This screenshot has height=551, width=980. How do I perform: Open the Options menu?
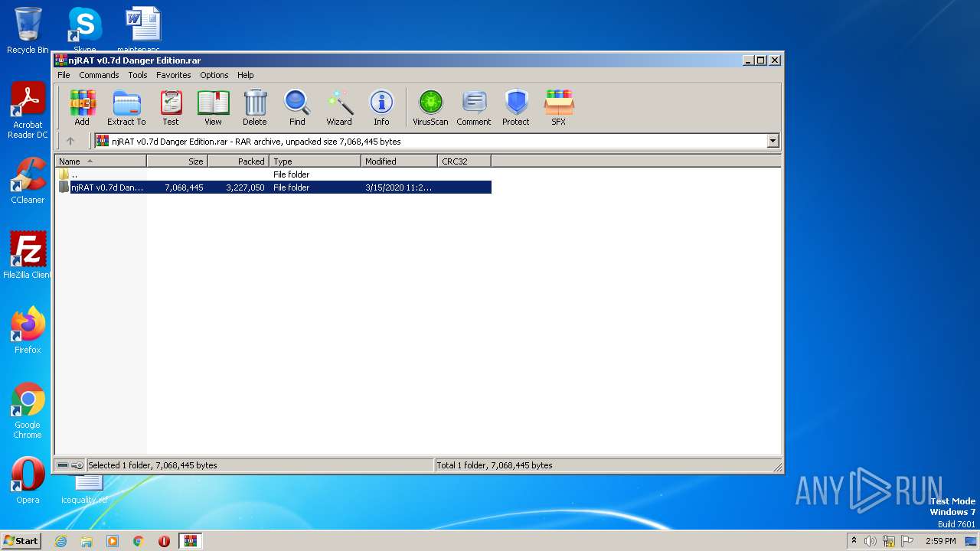coord(214,75)
